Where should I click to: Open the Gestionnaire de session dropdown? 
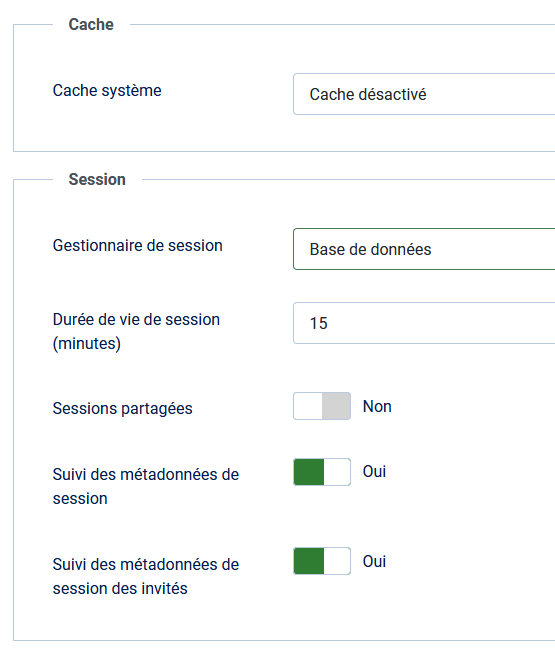[x=424, y=249]
